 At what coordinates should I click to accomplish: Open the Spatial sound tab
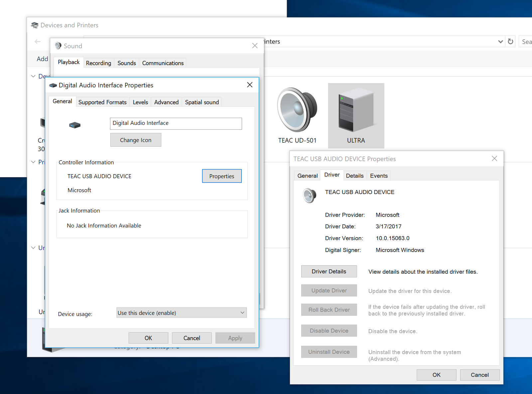click(202, 102)
